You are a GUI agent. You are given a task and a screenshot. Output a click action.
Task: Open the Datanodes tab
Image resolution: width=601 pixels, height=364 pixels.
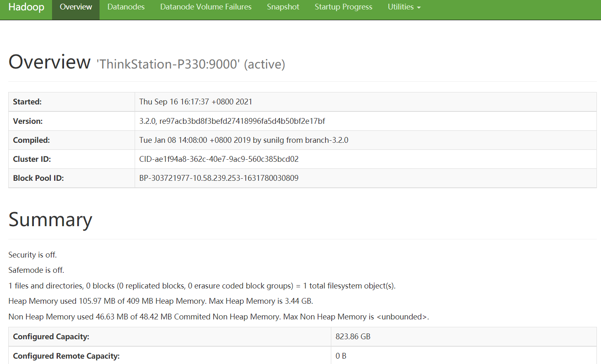click(126, 7)
